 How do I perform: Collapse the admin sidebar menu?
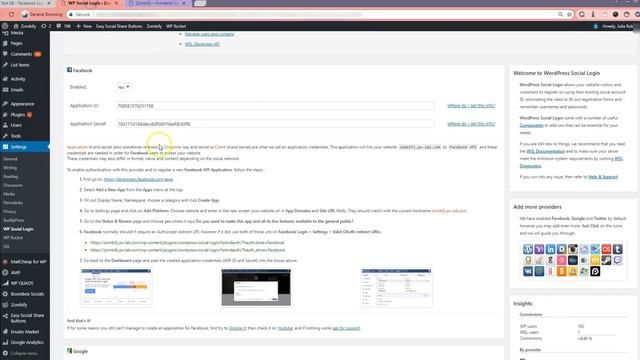(25, 353)
